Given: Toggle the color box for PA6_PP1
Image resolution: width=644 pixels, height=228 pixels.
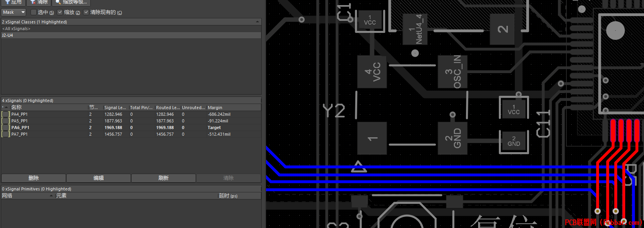Looking at the screenshot, I should [5, 127].
